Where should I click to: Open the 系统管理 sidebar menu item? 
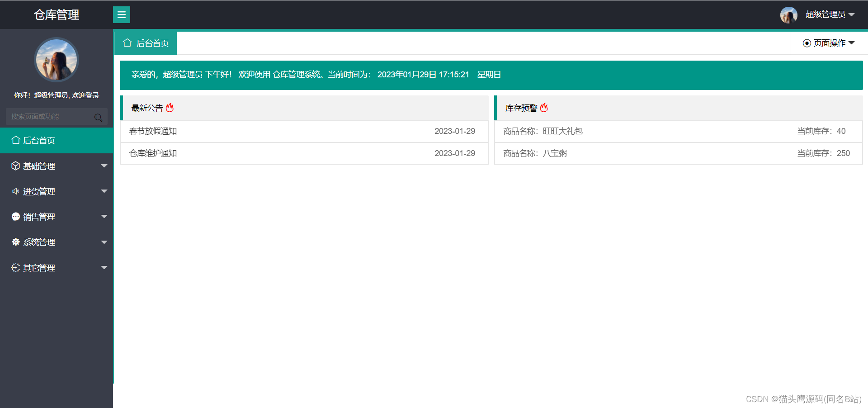pos(57,242)
